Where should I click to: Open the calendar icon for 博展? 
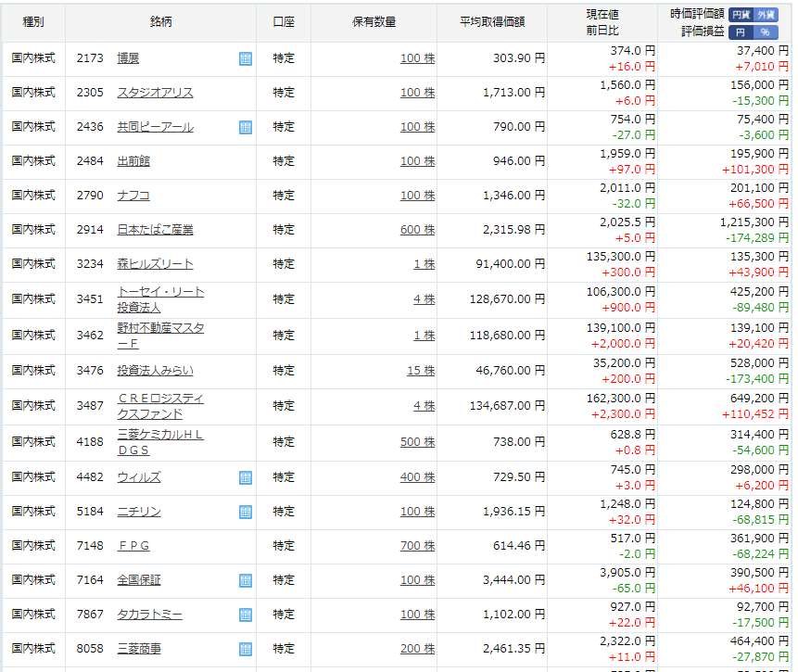point(246,58)
